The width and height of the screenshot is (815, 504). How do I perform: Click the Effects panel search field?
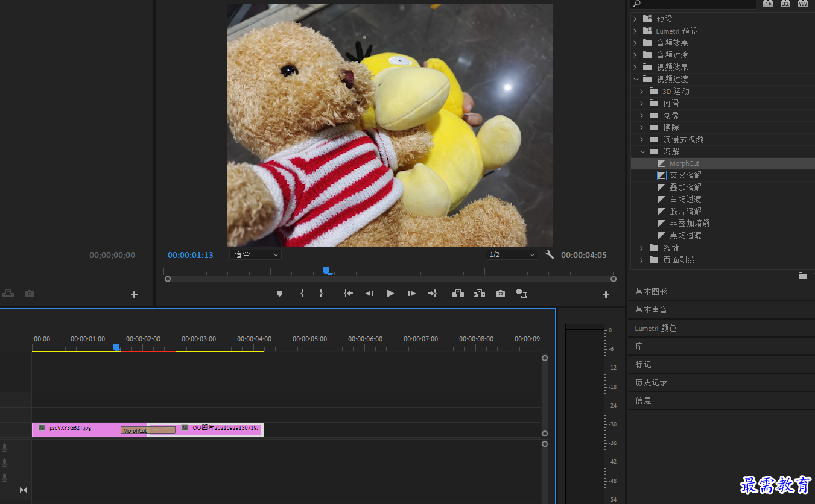click(x=693, y=4)
